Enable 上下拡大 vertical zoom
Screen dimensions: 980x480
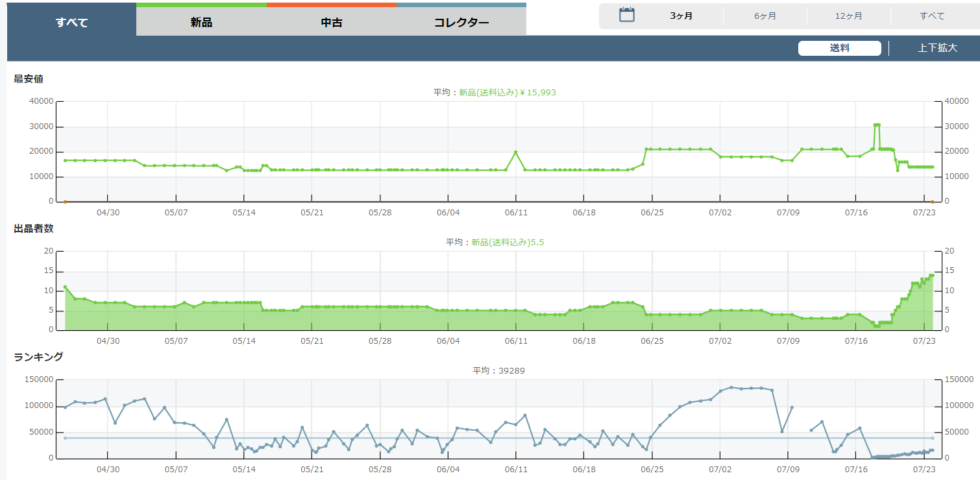[937, 48]
